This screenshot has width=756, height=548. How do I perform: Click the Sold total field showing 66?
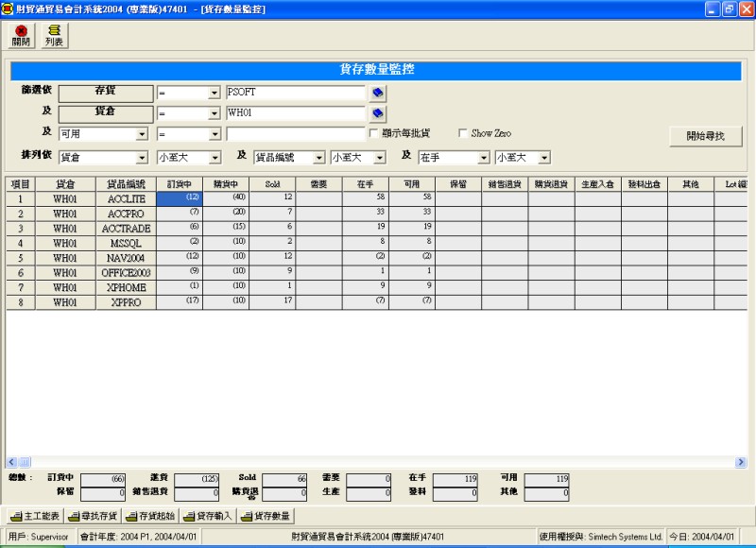click(284, 479)
